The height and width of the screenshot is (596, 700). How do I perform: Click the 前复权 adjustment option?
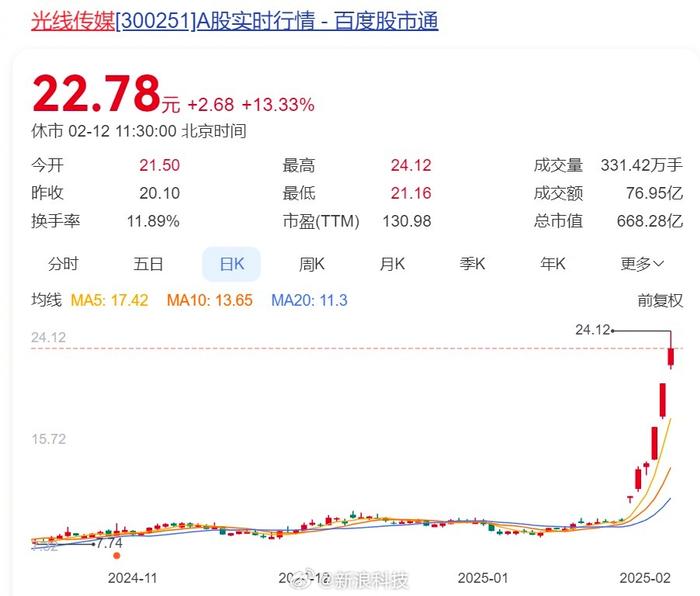click(x=660, y=300)
